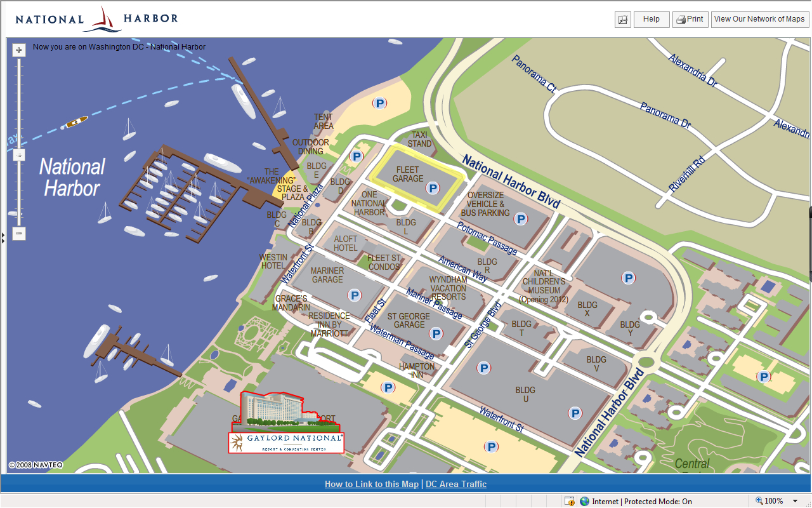Select the Fleet Garage parking icon
Screen dimensions: 812x508
pos(433,187)
